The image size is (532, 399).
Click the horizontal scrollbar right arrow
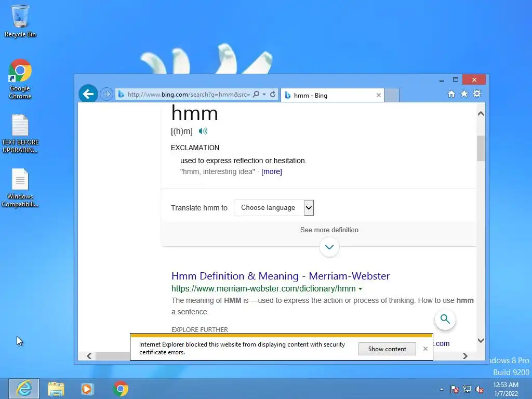point(465,356)
